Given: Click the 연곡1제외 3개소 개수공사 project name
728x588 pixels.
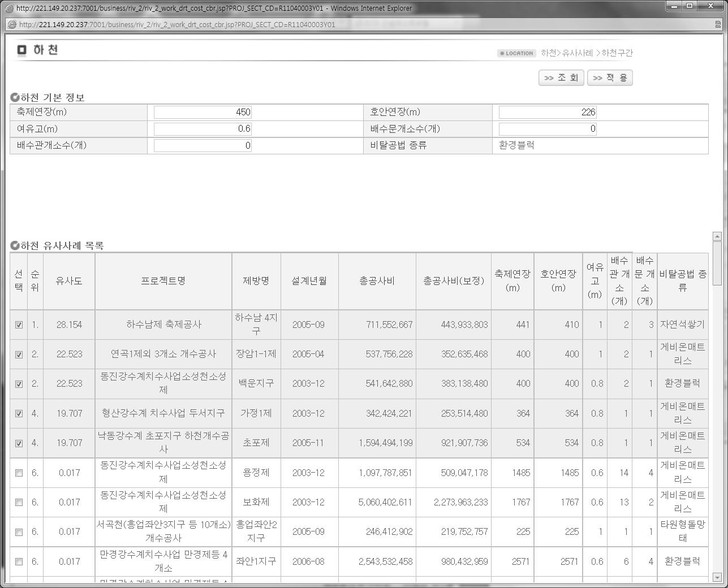Looking at the screenshot, I should coord(163,354).
